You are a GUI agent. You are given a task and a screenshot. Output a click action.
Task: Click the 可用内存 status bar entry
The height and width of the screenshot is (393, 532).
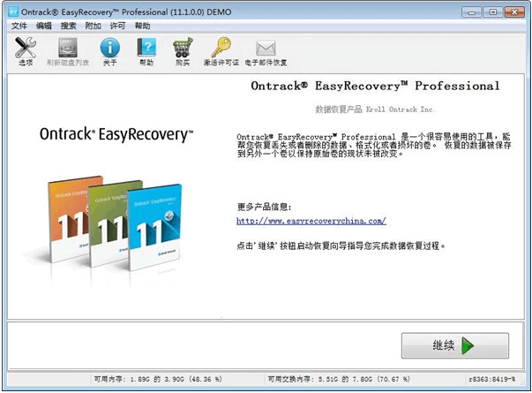click(x=158, y=379)
